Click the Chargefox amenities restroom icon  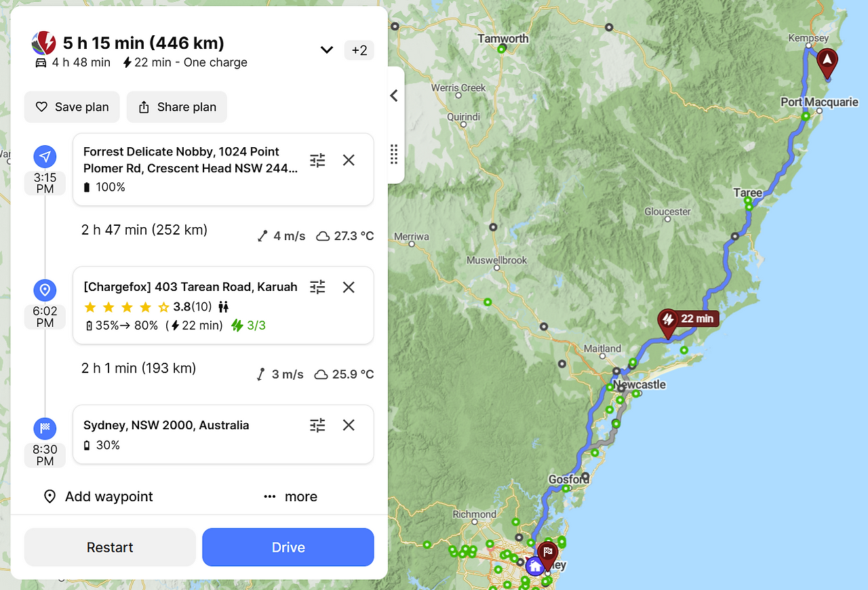pyautogui.click(x=223, y=307)
